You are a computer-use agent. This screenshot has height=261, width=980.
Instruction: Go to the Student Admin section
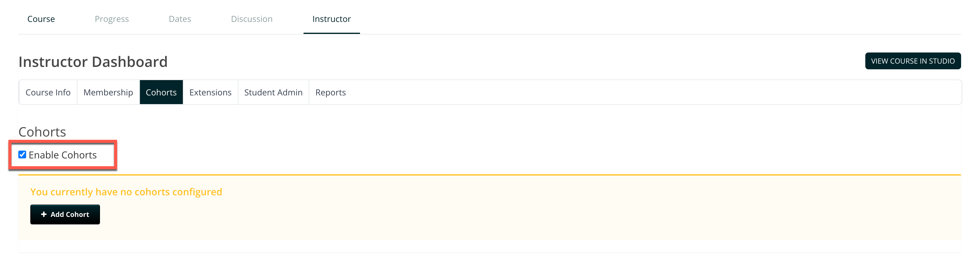coord(273,92)
